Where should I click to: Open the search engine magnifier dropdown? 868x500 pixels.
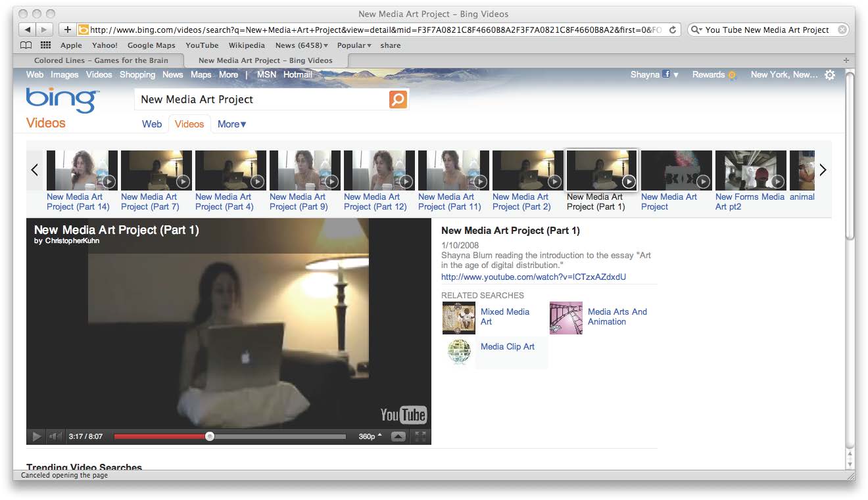(x=696, y=30)
